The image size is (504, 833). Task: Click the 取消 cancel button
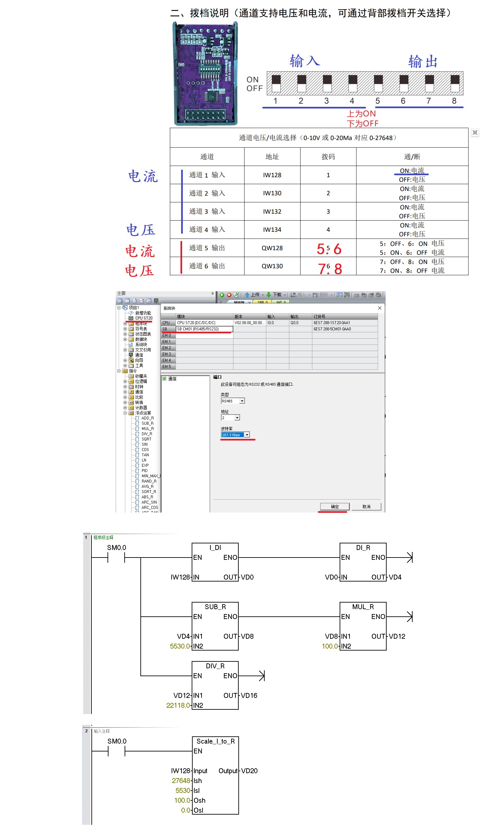pos(366,507)
